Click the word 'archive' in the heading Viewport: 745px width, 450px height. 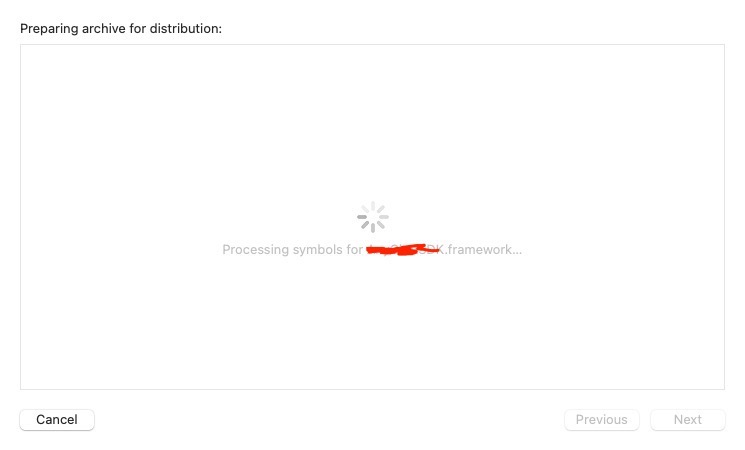[x=104, y=29]
